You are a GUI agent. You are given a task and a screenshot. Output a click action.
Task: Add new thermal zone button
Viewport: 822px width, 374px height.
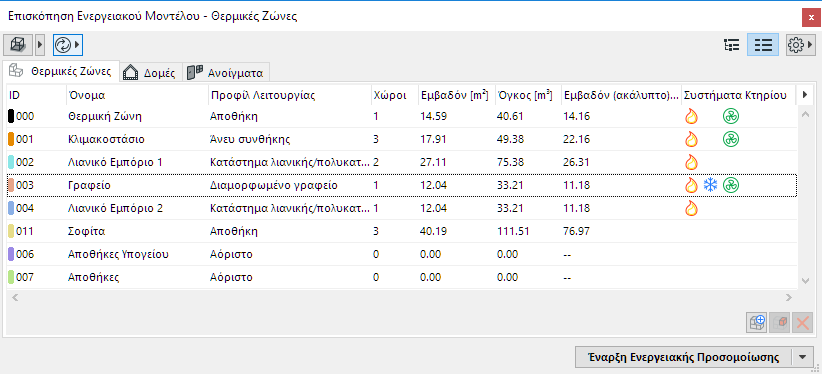756,322
